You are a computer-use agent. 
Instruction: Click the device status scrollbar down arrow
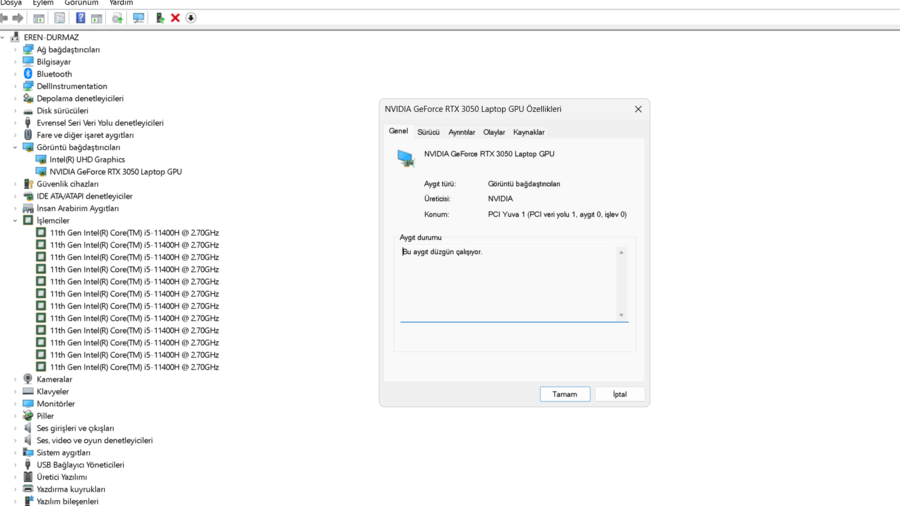(x=621, y=315)
